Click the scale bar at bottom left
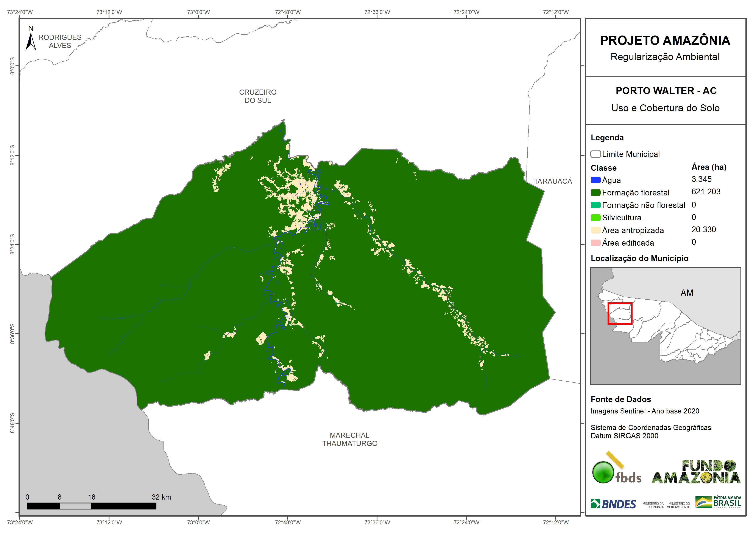The height and width of the screenshot is (534, 756). pyautogui.click(x=92, y=506)
